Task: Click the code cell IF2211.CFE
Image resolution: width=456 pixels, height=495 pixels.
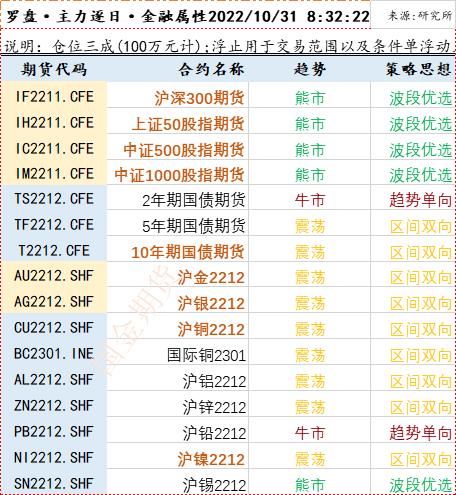Action: tap(55, 97)
